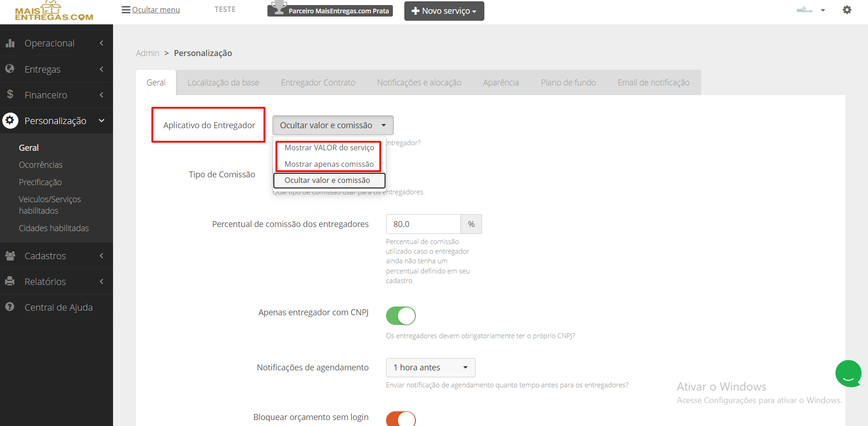
Task: Open Precificação in the sidebar
Action: 40,182
